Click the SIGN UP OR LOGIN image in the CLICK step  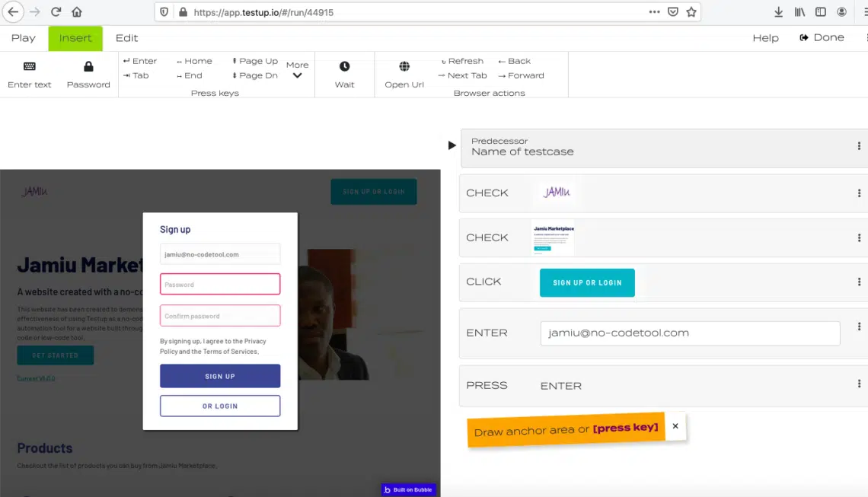587,283
